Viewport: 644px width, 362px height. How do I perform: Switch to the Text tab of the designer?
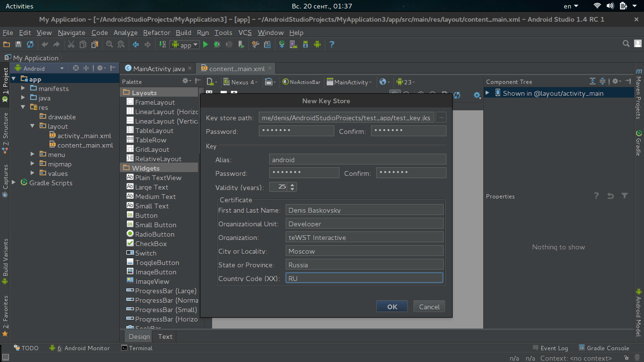(x=165, y=336)
